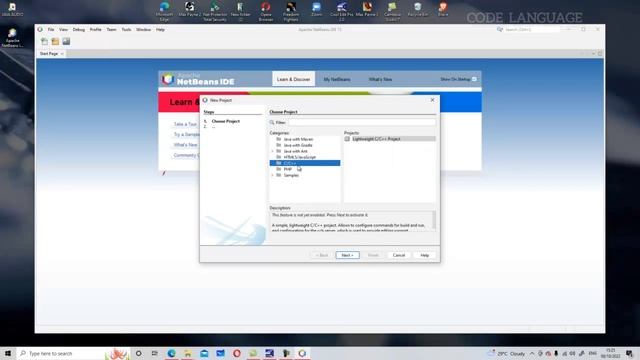The width and height of the screenshot is (640, 360).
Task: Open the New folder desktop icon
Action: coord(240,11)
